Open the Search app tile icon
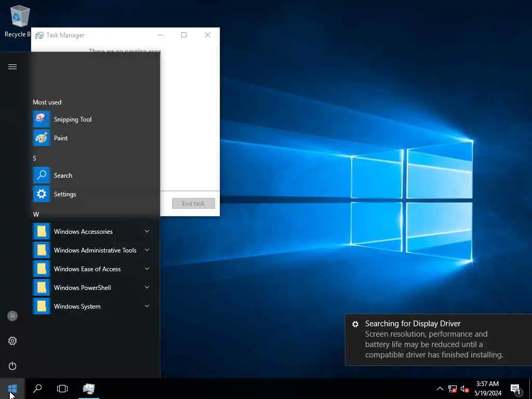The width and height of the screenshot is (532, 399). 42,176
